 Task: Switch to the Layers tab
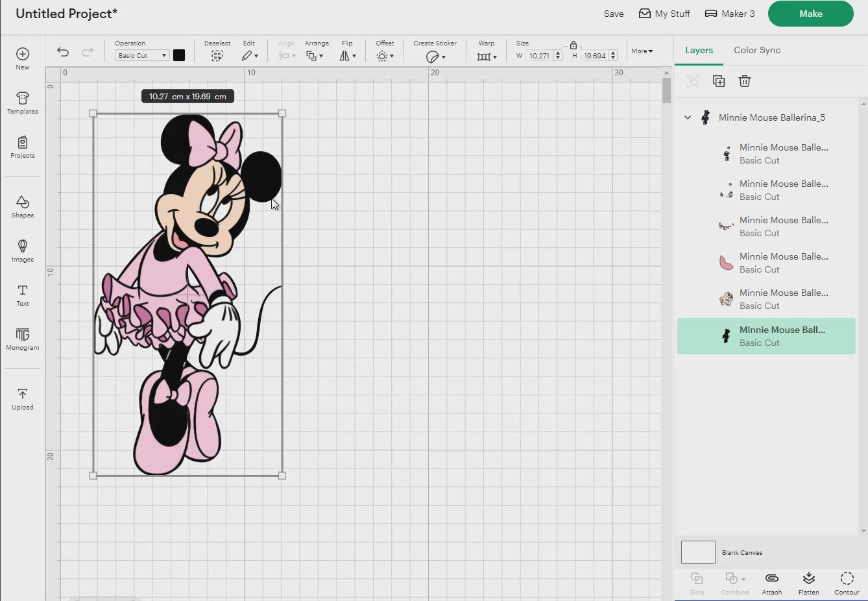(x=699, y=50)
